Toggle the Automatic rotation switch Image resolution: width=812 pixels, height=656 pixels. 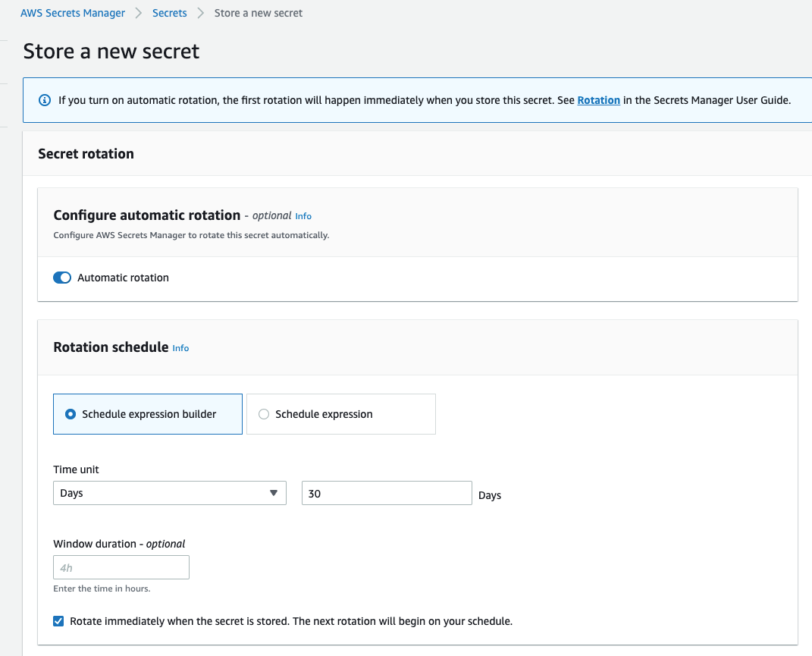point(62,278)
